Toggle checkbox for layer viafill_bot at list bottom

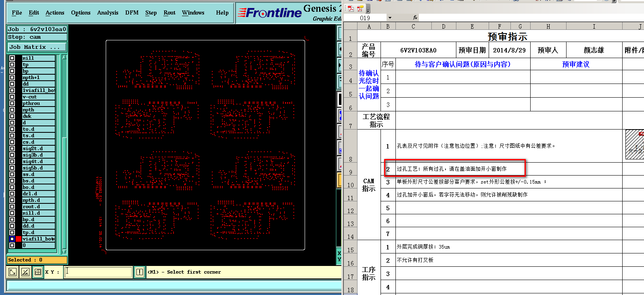click(x=12, y=239)
